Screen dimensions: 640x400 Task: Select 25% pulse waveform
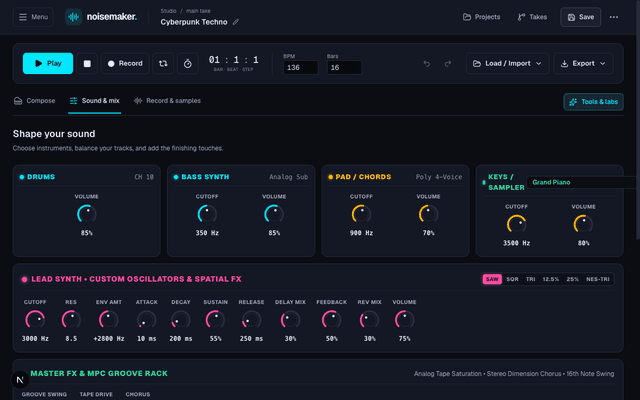572,279
